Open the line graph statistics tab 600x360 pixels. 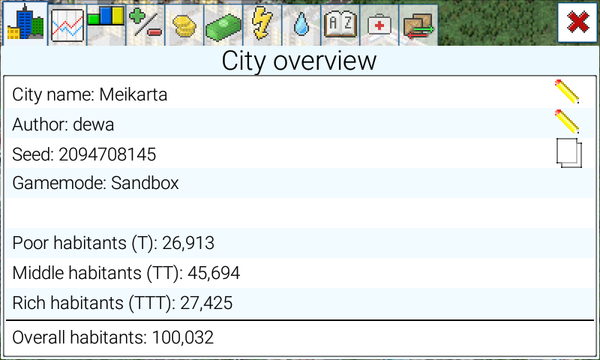tap(67, 25)
